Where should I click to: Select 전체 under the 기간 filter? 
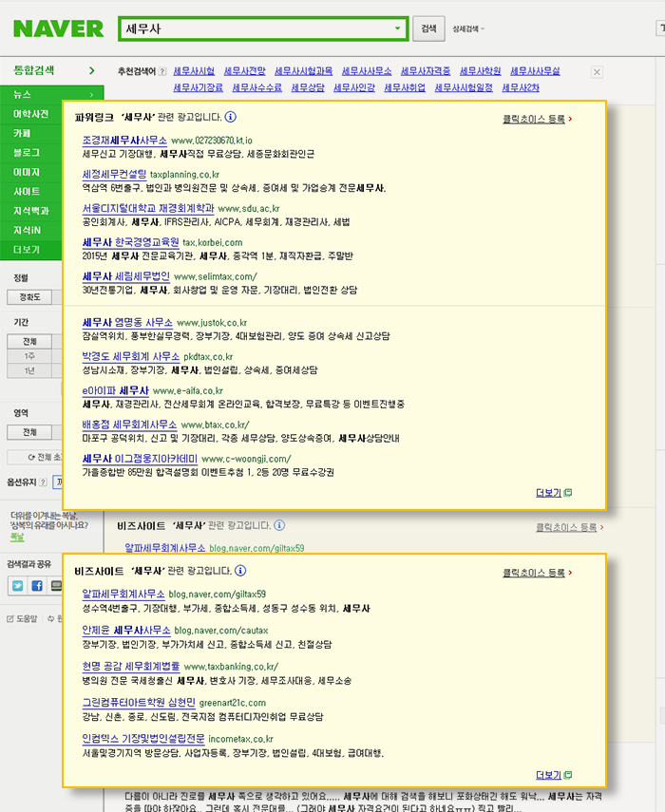tap(29, 342)
